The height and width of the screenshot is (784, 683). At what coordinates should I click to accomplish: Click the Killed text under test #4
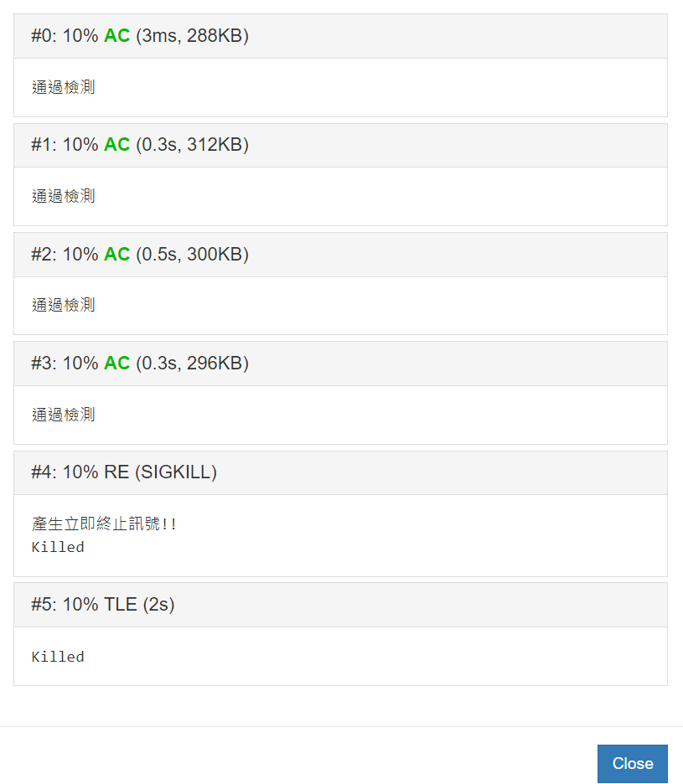[58, 547]
